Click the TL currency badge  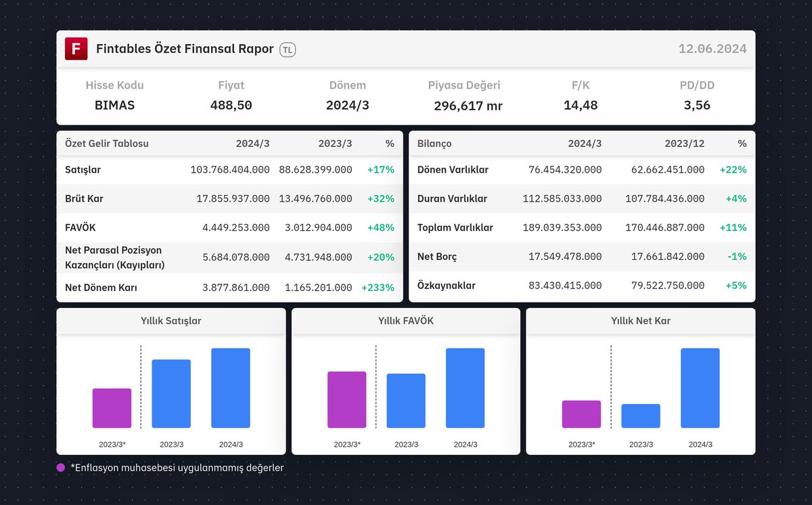[288, 49]
